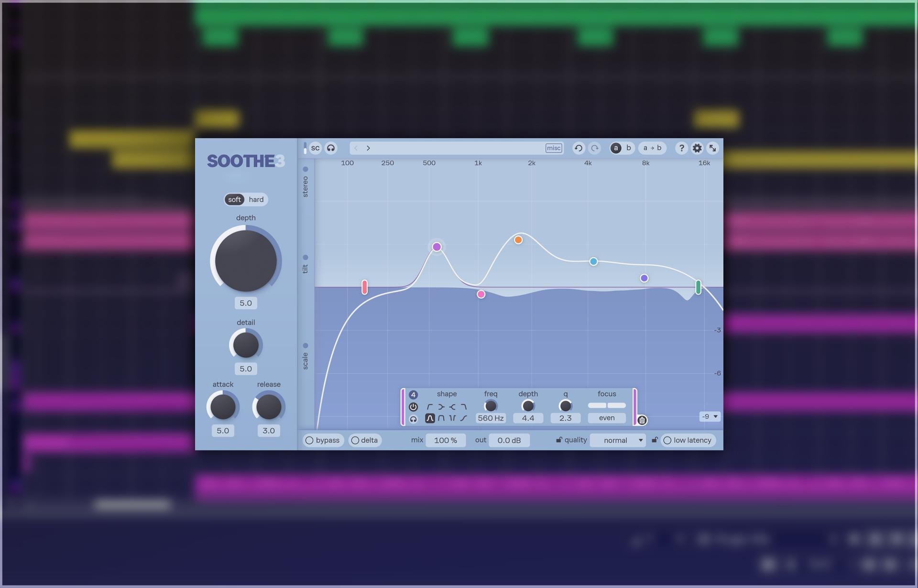918x588 pixels.
Task: Select hard mode
Action: (x=256, y=199)
